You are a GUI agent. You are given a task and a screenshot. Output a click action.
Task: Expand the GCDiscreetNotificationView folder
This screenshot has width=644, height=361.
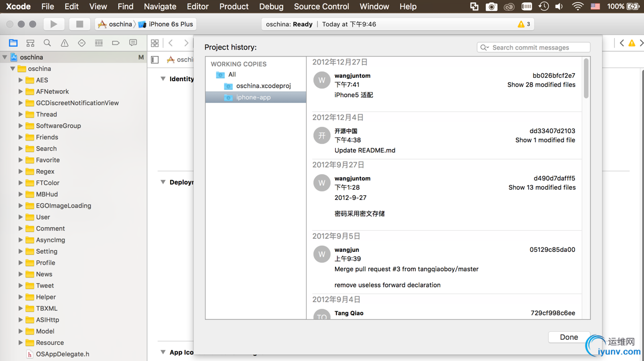coord(20,103)
